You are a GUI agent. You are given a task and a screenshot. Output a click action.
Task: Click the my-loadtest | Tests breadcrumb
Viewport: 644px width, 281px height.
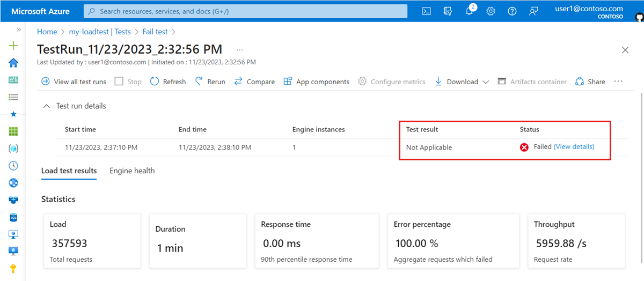100,32
